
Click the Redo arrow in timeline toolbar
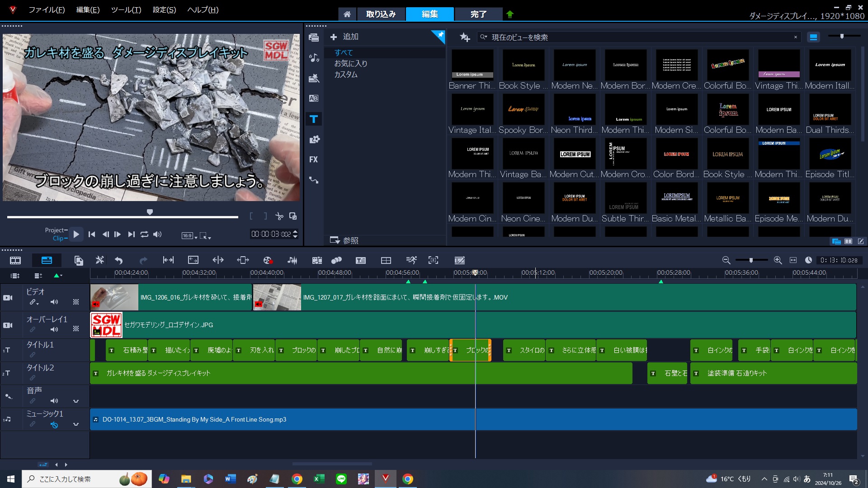[x=143, y=260]
